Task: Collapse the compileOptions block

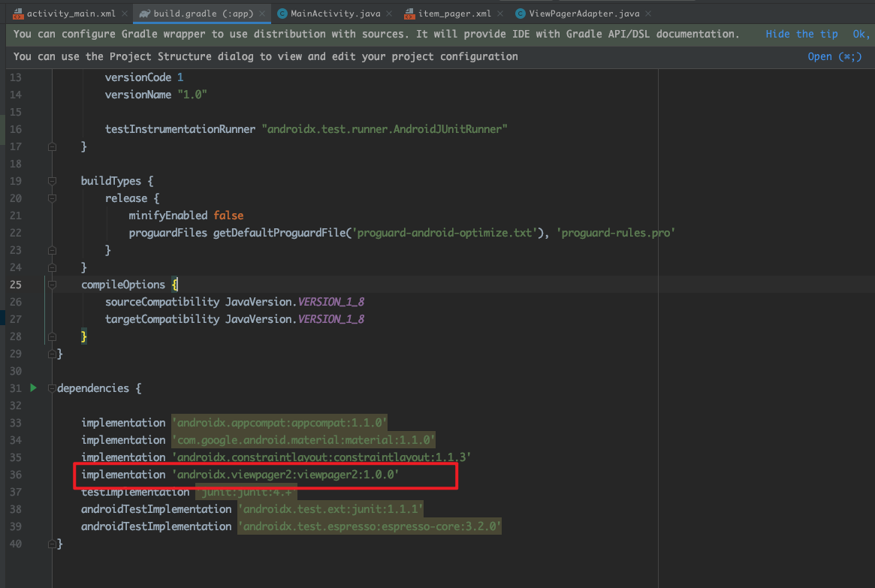Action: point(52,285)
